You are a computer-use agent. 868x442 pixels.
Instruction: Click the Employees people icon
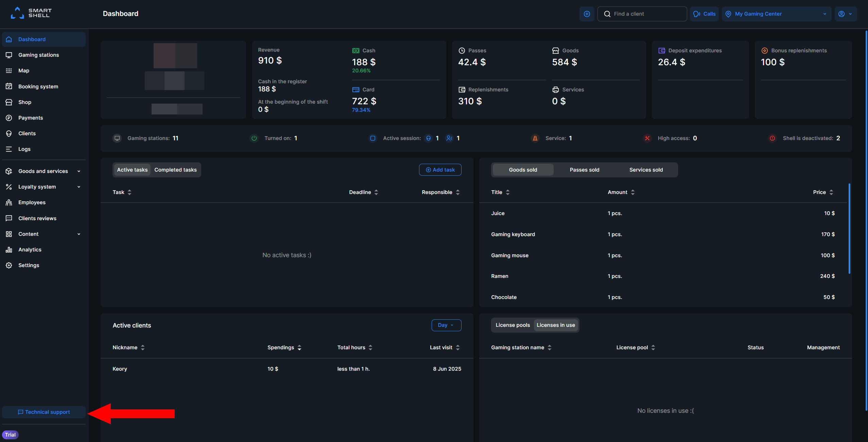9,202
